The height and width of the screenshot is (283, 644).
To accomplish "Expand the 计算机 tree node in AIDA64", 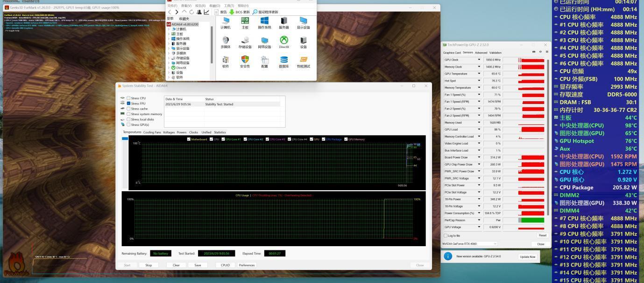I will click(169, 29).
